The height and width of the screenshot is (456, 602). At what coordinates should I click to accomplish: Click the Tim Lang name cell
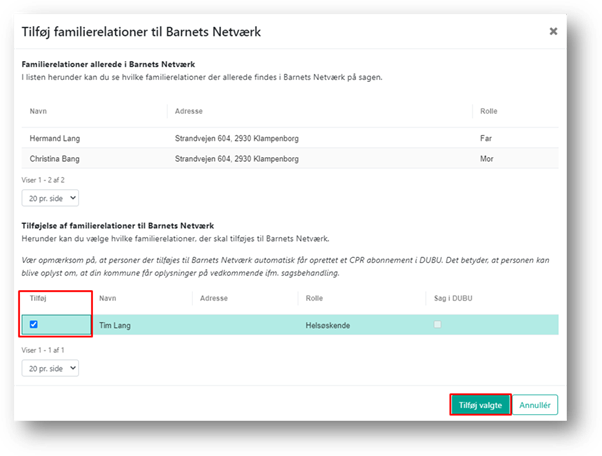(x=115, y=325)
